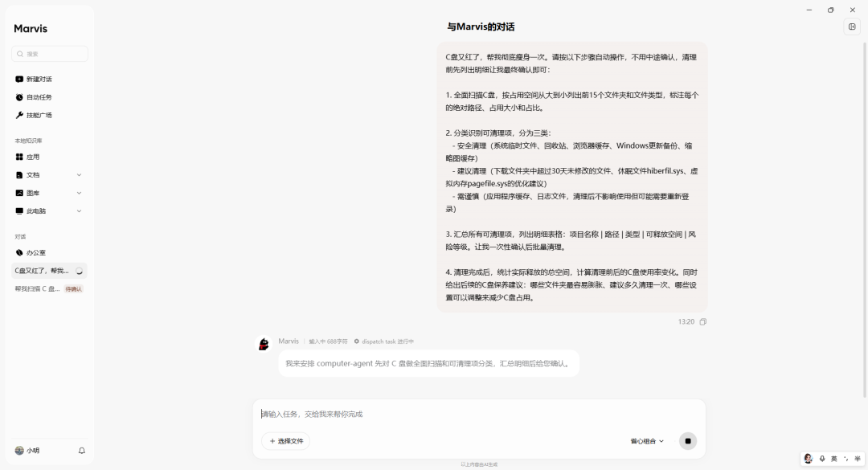Toggle IME half-width 半 indicator
Viewport: 868px width, 470px height.
coord(858,459)
